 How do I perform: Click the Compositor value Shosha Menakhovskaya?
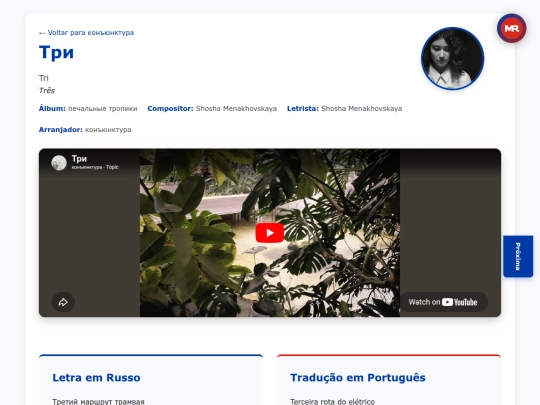tap(236, 108)
